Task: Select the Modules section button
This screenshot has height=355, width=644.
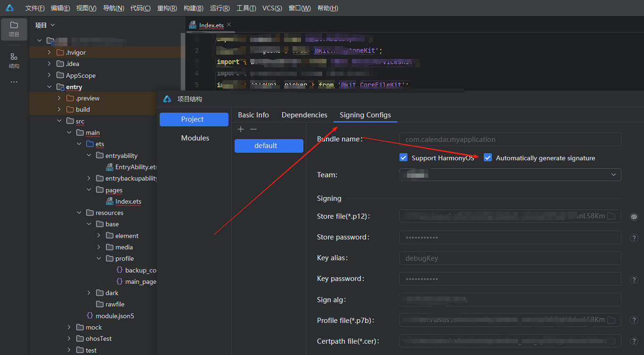Action: point(195,138)
